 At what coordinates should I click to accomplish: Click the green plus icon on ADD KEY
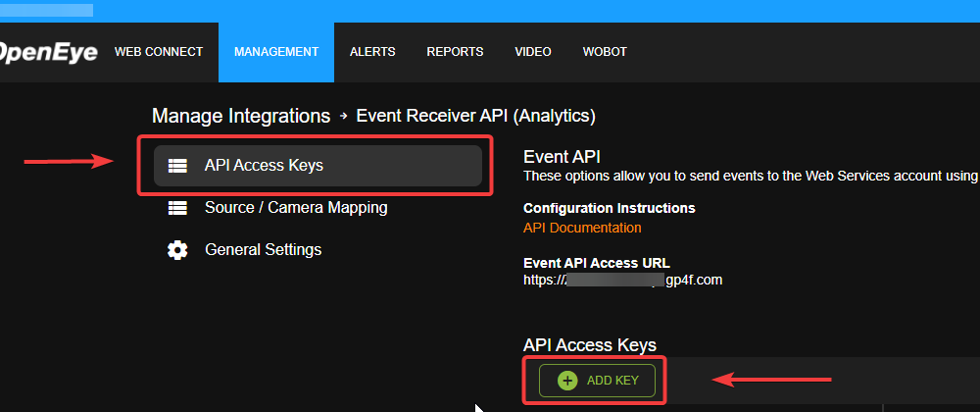pyautogui.click(x=566, y=380)
